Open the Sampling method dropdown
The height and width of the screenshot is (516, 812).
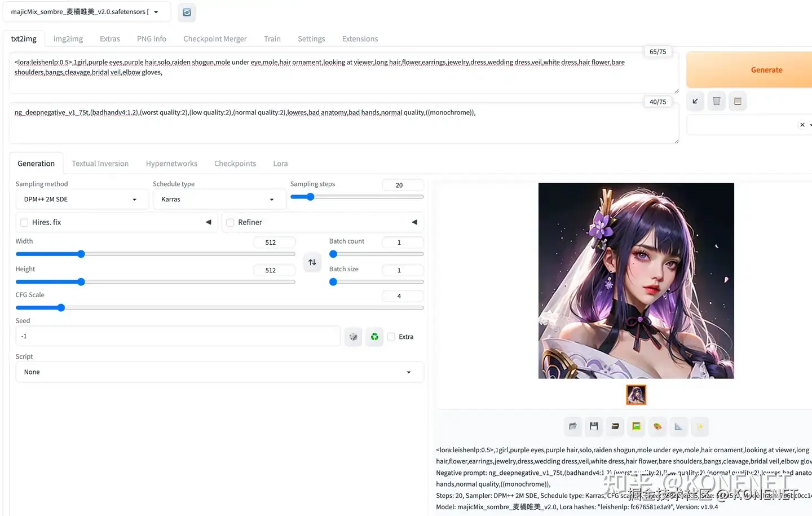click(x=82, y=199)
